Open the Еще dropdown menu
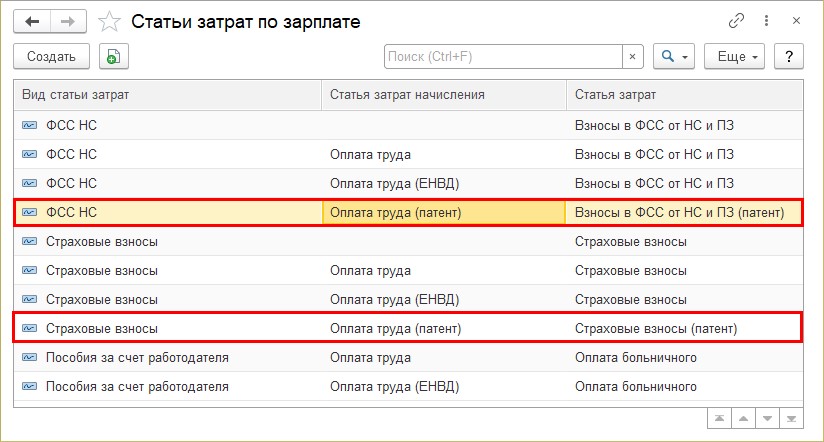Image resolution: width=824 pixels, height=442 pixels. coord(734,56)
